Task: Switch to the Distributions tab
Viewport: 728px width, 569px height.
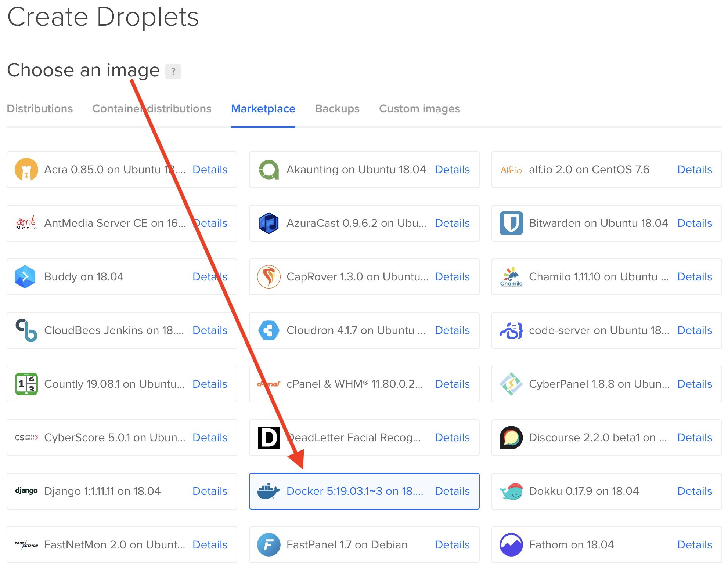Action: coord(40,109)
